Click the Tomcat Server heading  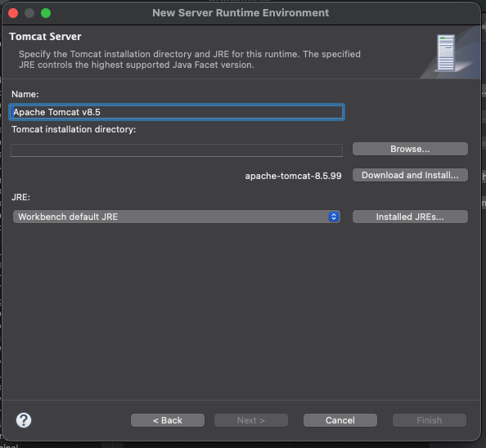click(x=45, y=37)
